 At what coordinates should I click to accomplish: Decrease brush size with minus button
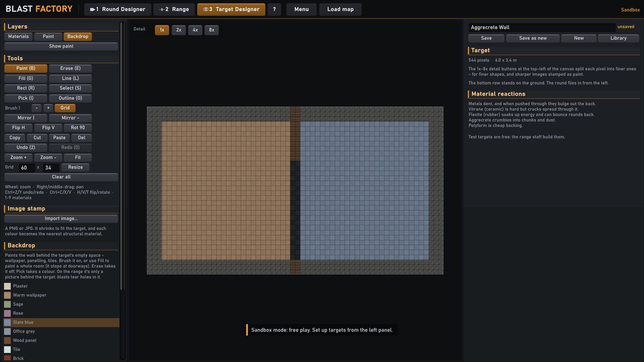(x=36, y=108)
